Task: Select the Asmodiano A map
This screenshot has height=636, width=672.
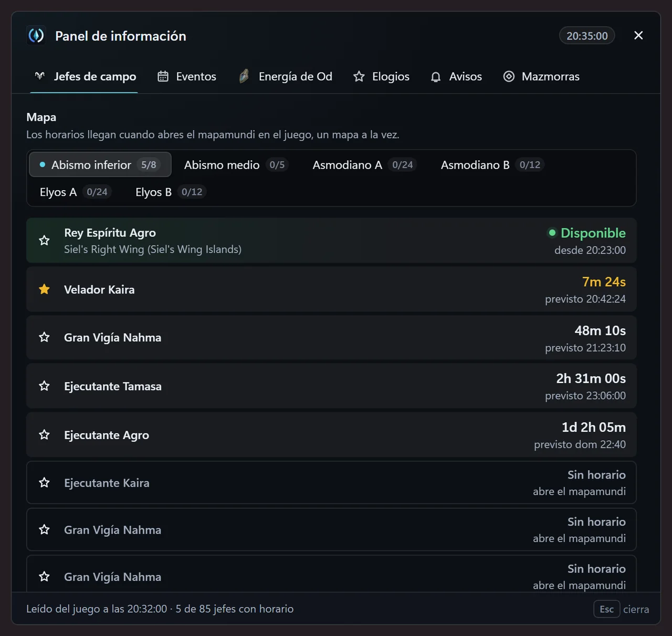Action: tap(364, 165)
